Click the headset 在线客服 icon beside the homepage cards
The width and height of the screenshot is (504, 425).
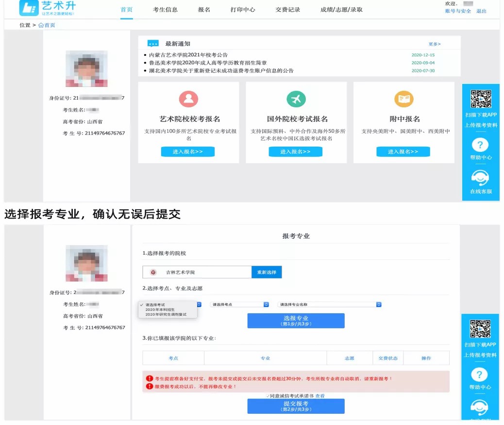pos(480,178)
